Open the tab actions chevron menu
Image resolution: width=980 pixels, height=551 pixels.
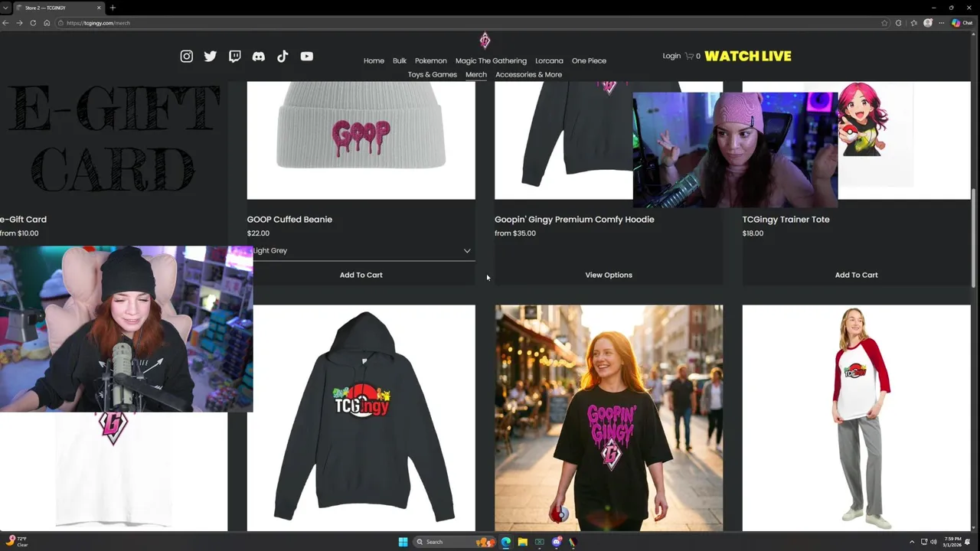5,8
